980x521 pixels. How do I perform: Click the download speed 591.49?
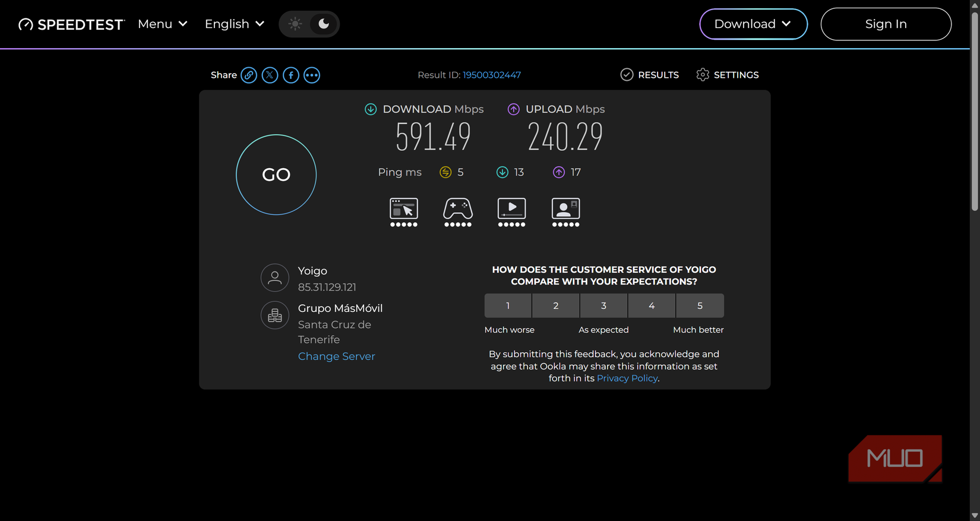point(434,137)
